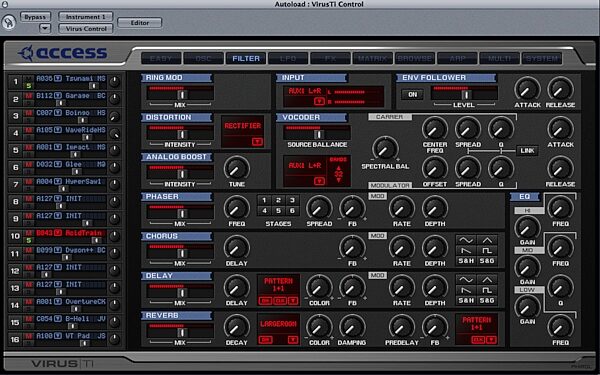Select square waveform in Delay section
This screenshot has height=375, width=600.
pos(487,290)
